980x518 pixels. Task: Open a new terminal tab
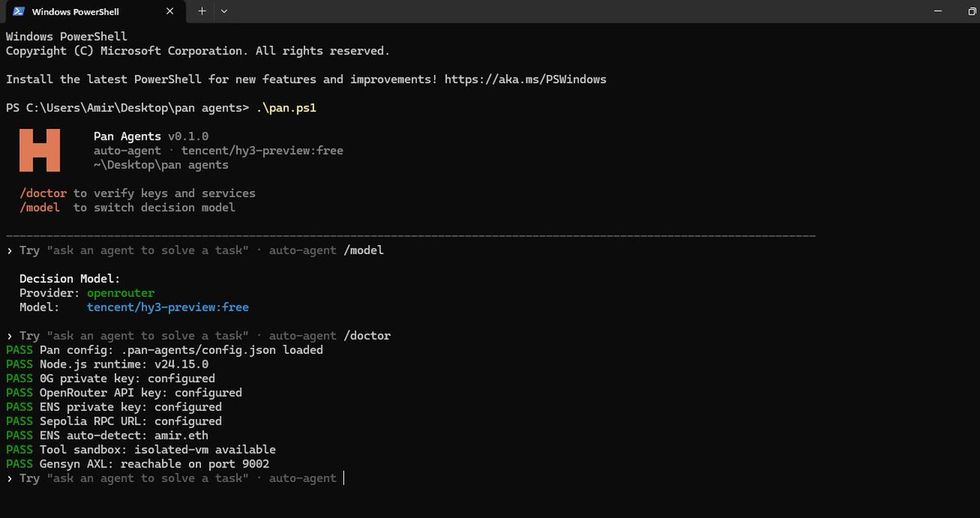click(202, 11)
